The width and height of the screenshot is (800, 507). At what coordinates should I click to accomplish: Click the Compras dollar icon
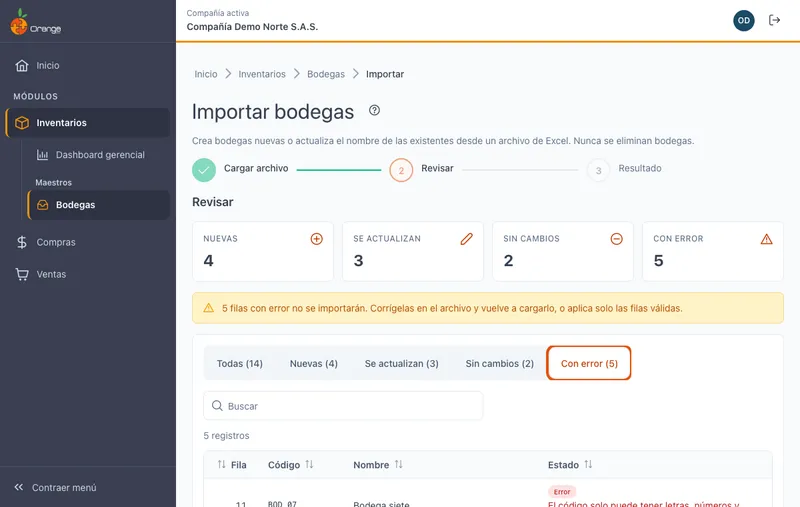click(x=22, y=242)
